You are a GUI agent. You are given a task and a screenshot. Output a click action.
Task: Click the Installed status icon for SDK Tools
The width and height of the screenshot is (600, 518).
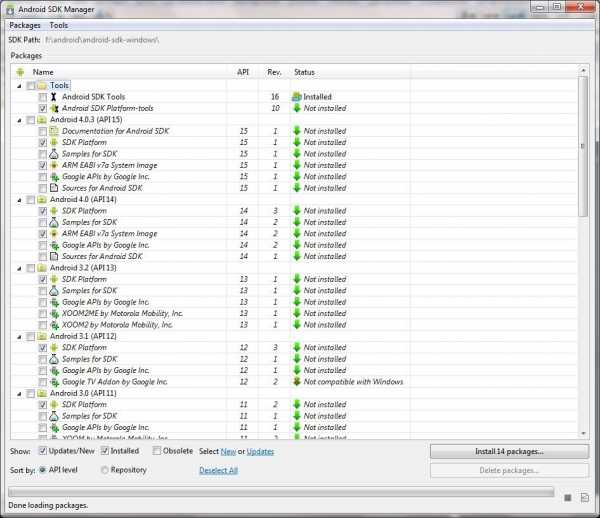tap(296, 97)
